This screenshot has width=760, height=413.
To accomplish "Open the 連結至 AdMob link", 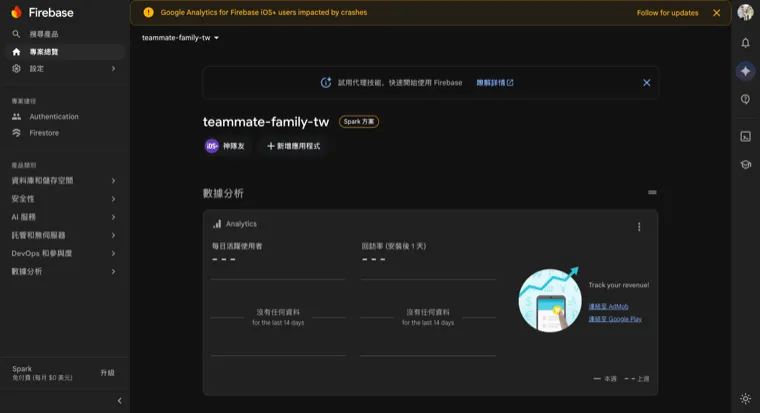I will click(x=608, y=306).
